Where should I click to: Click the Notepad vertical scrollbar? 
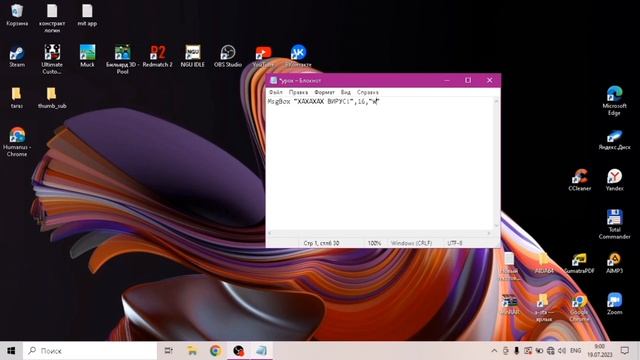pos(497,163)
